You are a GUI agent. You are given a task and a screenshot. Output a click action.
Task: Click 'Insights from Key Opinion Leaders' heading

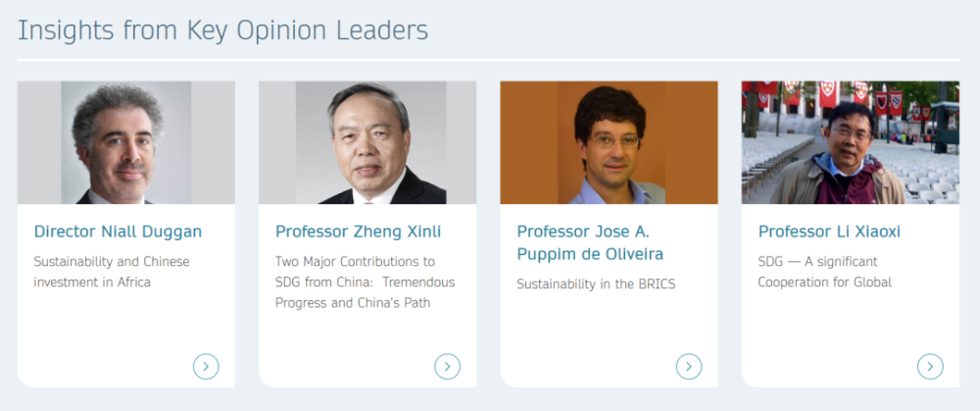point(222,30)
